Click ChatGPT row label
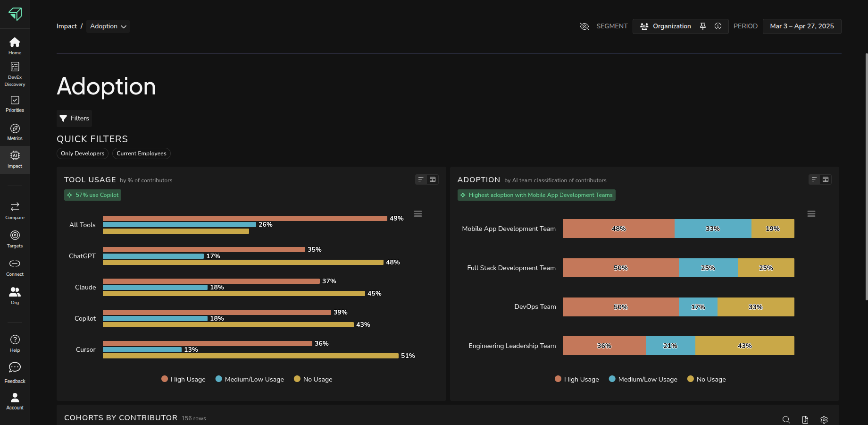Image resolution: width=868 pixels, height=425 pixels. pyautogui.click(x=82, y=256)
